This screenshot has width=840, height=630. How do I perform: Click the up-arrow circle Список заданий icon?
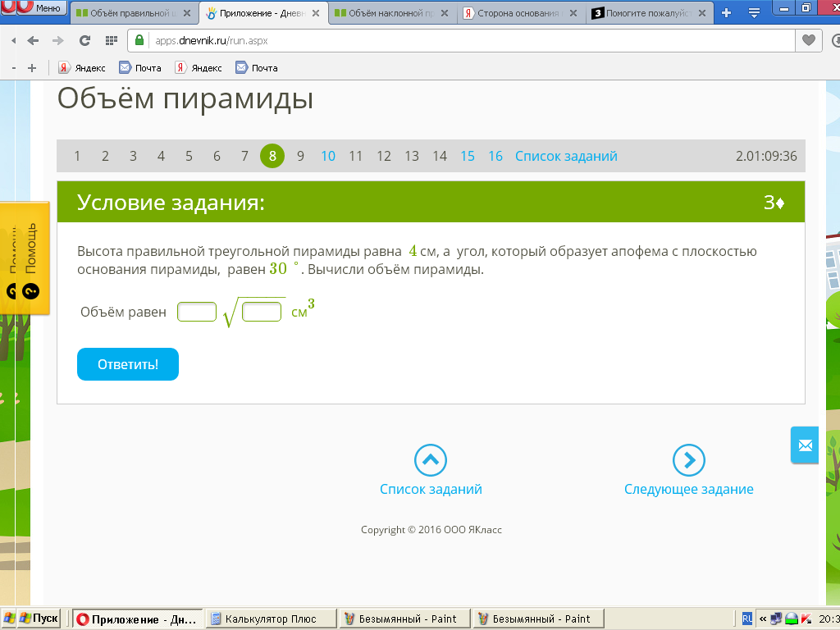(430, 460)
